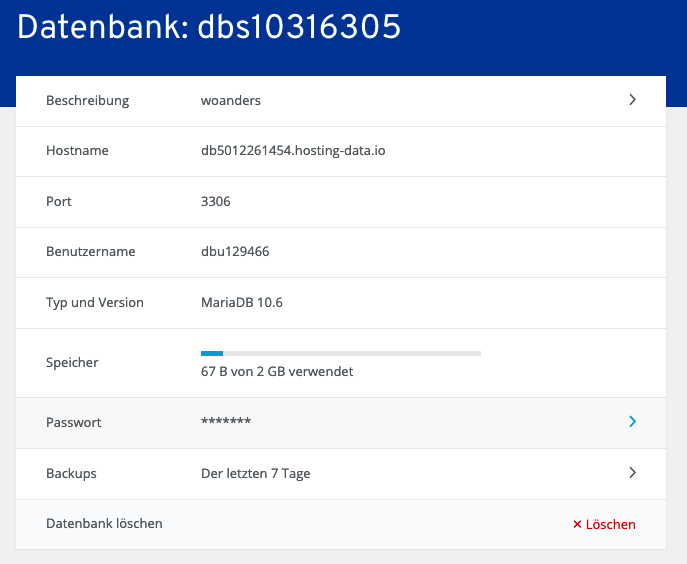The image size is (687, 564).
Task: Click the Datenbank löschen label
Action: coord(104,523)
